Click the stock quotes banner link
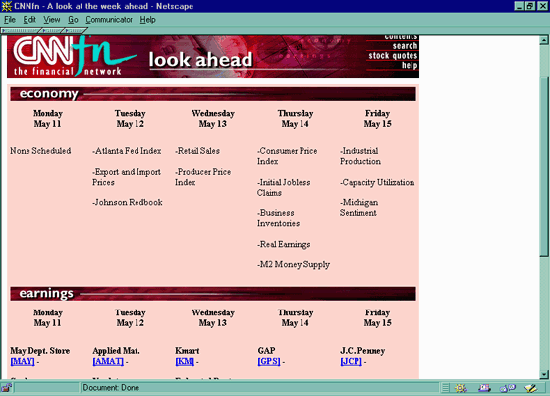 (393, 56)
